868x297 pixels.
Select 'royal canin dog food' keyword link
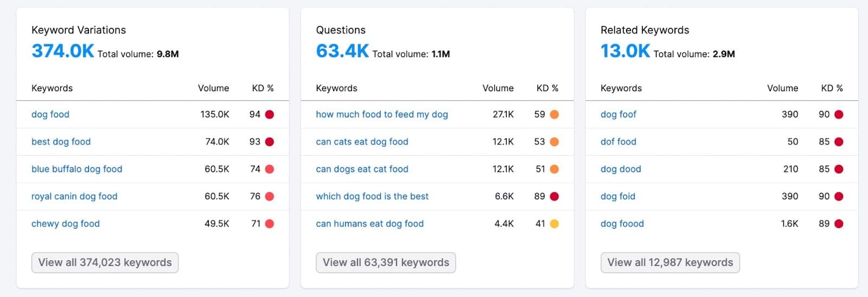coord(74,196)
